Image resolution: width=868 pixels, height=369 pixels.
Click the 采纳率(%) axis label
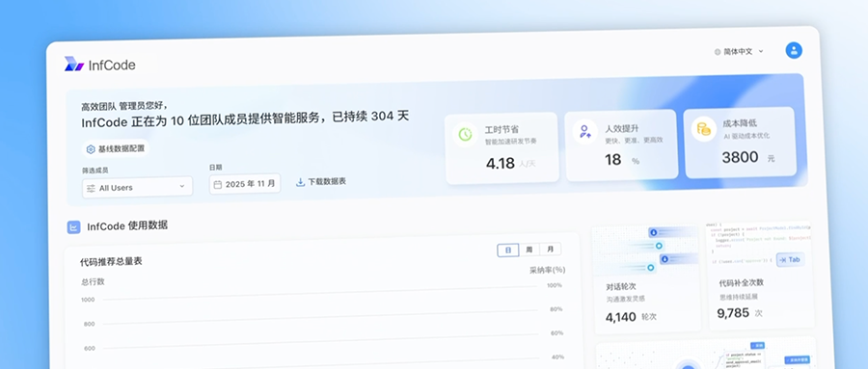coord(548,270)
